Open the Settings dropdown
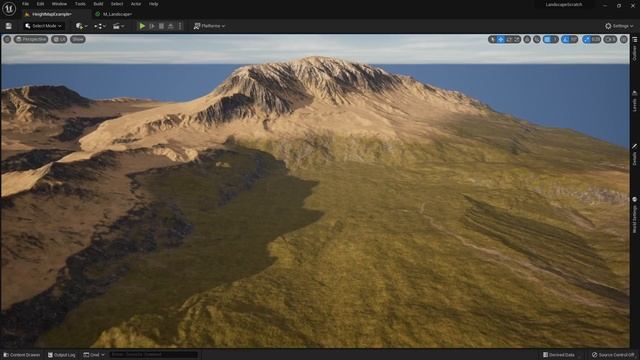This screenshot has height=360, width=640. pyautogui.click(x=619, y=26)
